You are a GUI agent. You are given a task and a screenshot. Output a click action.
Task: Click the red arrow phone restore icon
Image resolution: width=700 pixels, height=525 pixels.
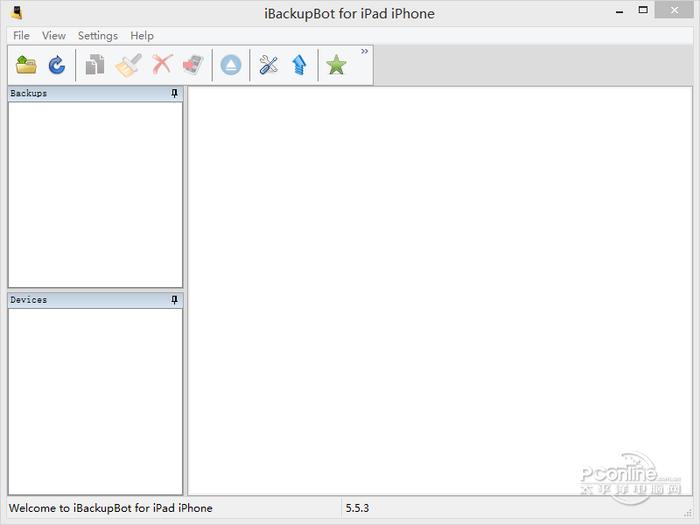pyautogui.click(x=193, y=65)
